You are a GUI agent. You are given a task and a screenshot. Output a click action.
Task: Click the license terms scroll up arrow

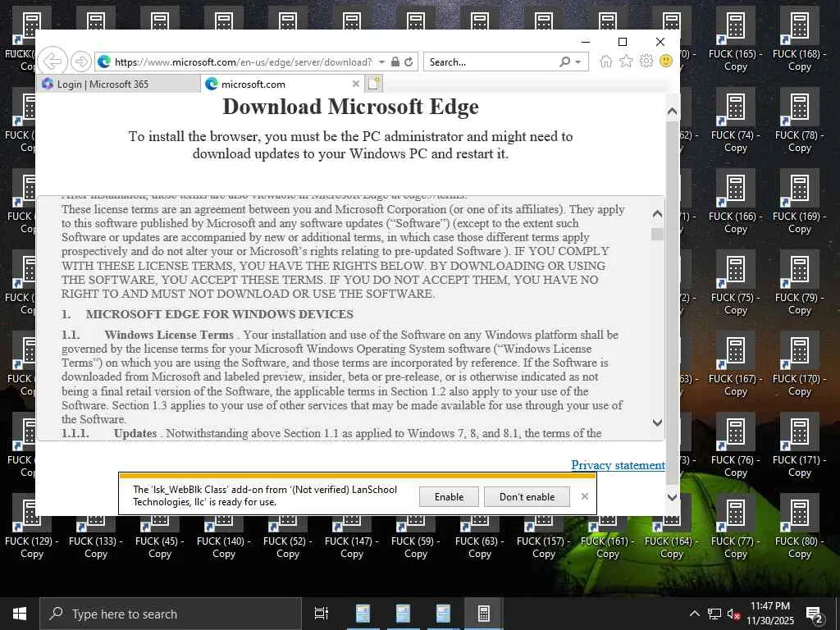pos(657,214)
